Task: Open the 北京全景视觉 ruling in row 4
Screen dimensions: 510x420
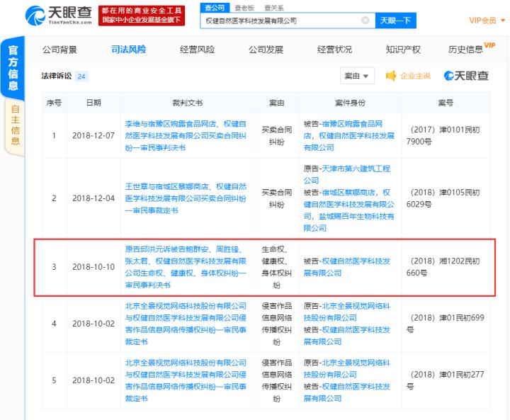Action: [186, 324]
